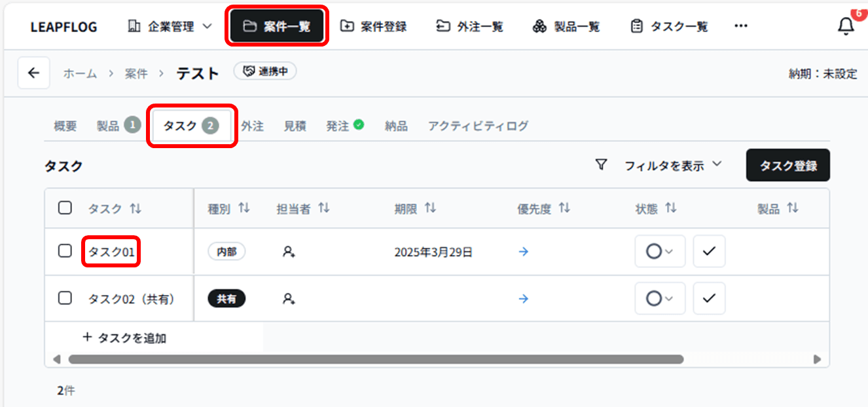
Task: Open the notification bell
Action: [x=845, y=26]
